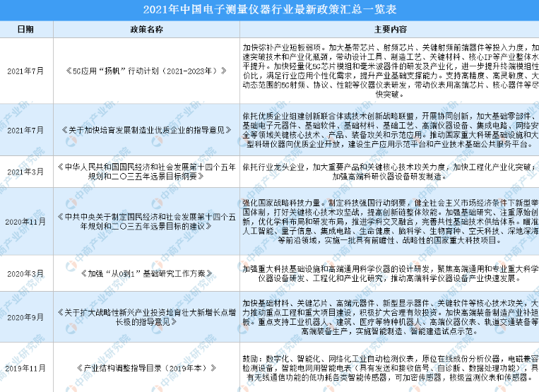
Task: Click the content cell starting 加快弥补产业短板弱项
Action: click(391, 71)
